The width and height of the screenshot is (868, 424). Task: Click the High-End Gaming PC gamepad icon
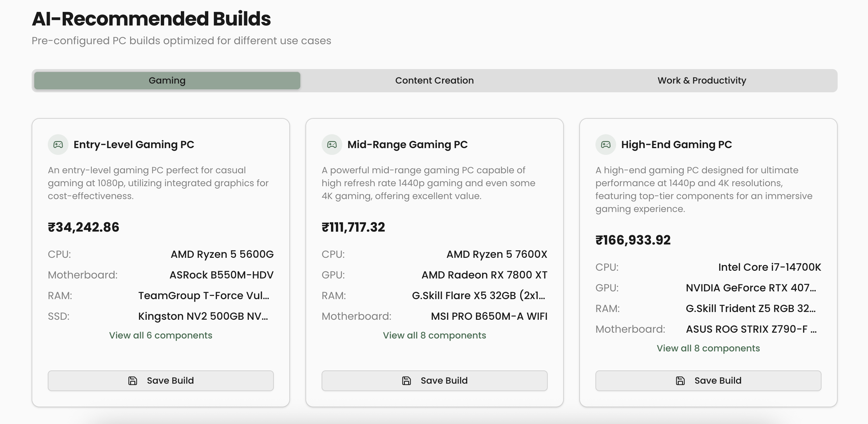point(606,145)
